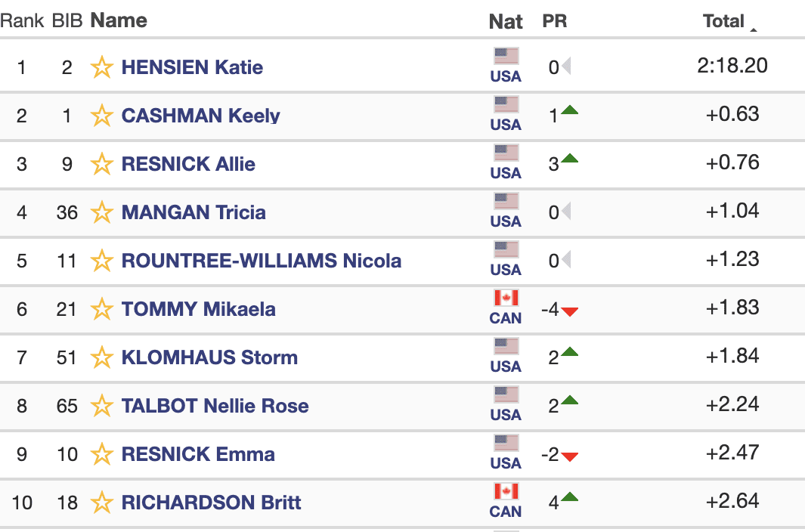This screenshot has width=805, height=532.
Task: Click the Rank column header
Action: coord(20,21)
